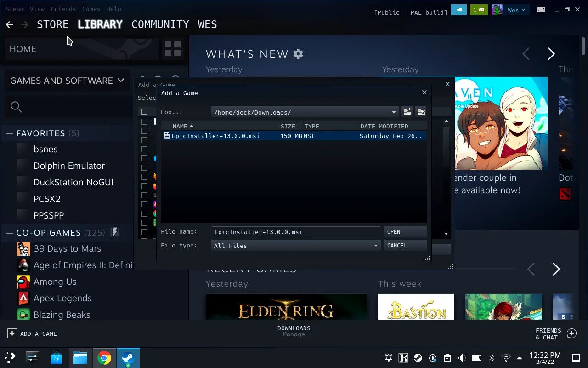The height and width of the screenshot is (368, 588).
Task: Go to the Community tab
Action: [x=160, y=24]
